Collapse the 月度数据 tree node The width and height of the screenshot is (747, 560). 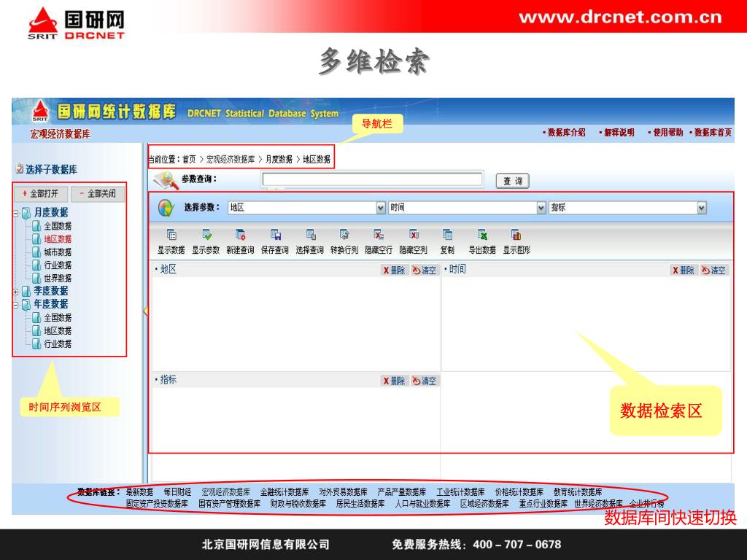pyautogui.click(x=16, y=214)
